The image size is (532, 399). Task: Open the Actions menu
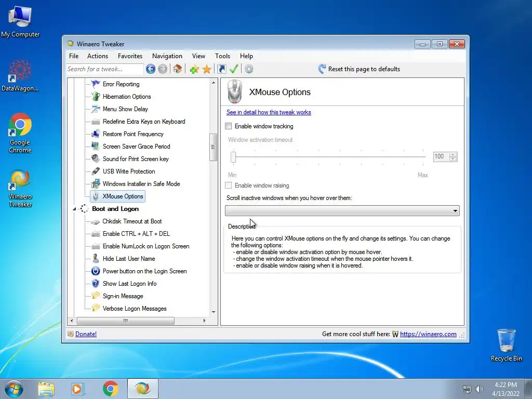pyautogui.click(x=97, y=56)
